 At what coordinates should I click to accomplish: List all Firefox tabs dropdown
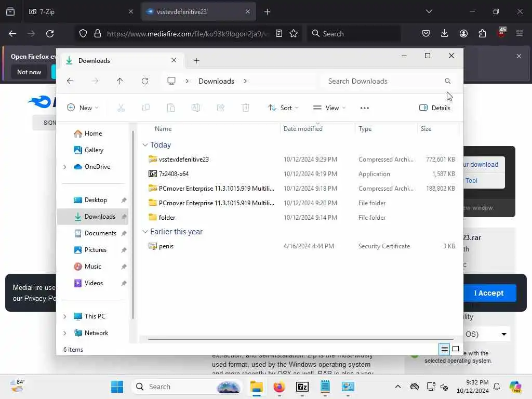coord(429,11)
